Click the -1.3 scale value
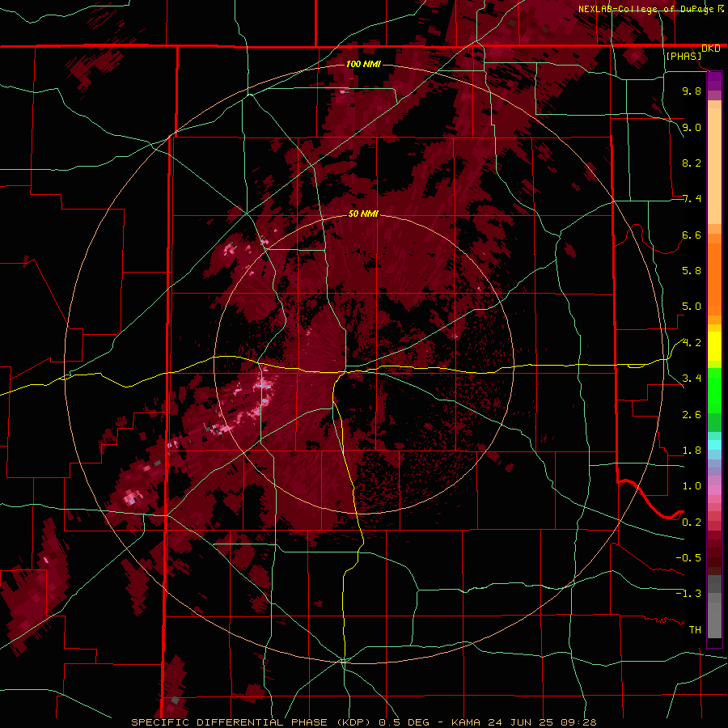Image resolution: width=728 pixels, height=728 pixels. [688, 594]
